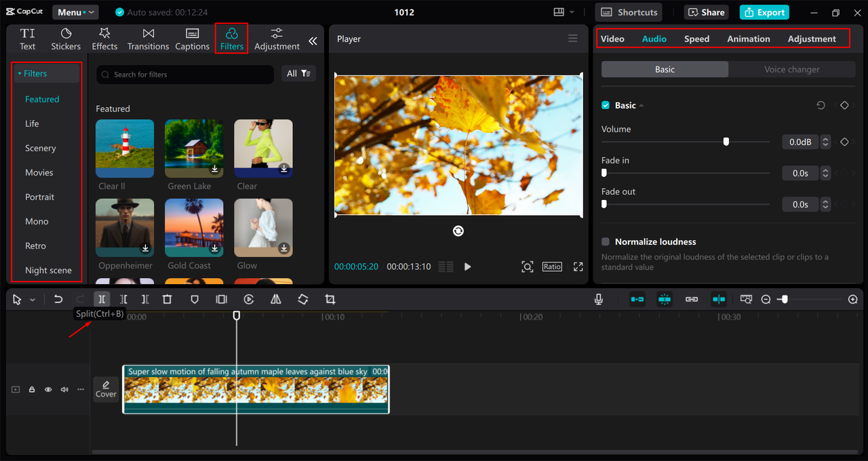Reset the Basic audio settings
Viewport: 868px width, 461px height.
click(821, 106)
